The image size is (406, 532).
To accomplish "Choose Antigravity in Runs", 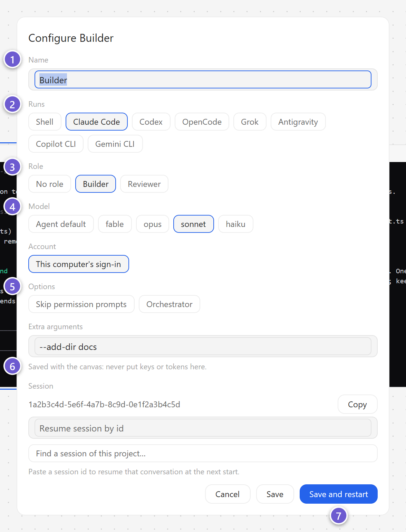I will [x=298, y=122].
